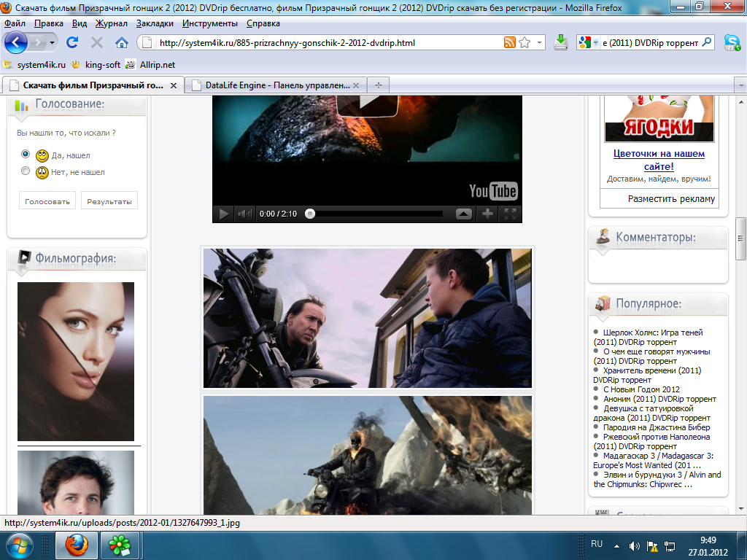Open the Закладки menu

pyautogui.click(x=155, y=23)
